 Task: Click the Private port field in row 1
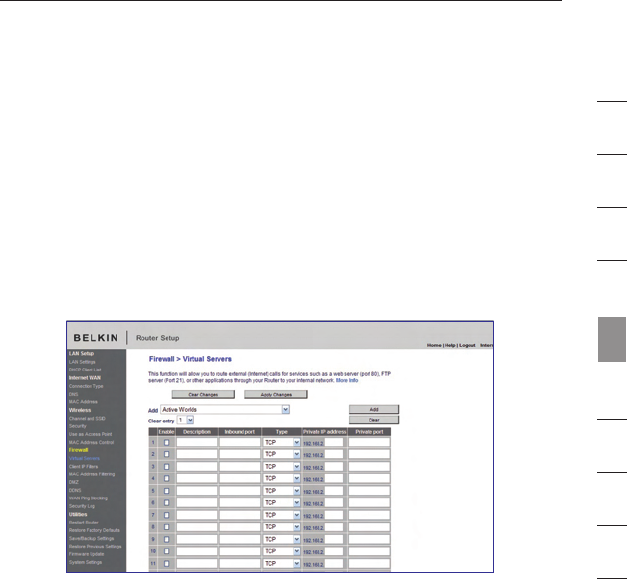click(369, 442)
